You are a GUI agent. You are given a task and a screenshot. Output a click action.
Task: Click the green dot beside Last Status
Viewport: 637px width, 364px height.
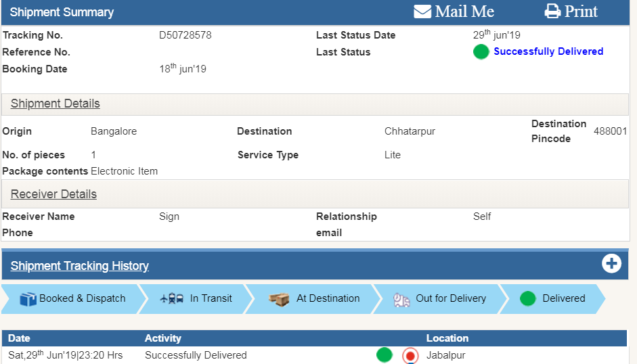coord(481,52)
